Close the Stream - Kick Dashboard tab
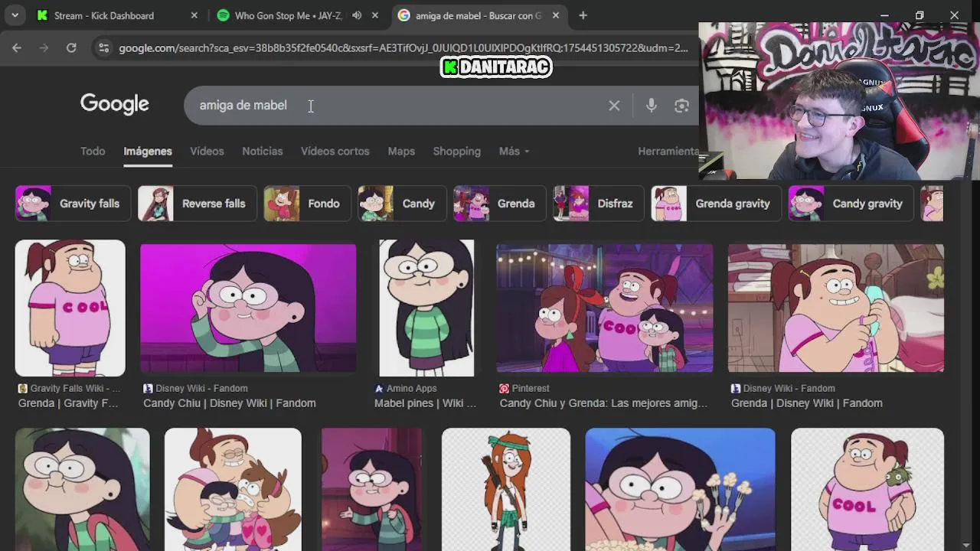The image size is (980, 551). [194, 15]
